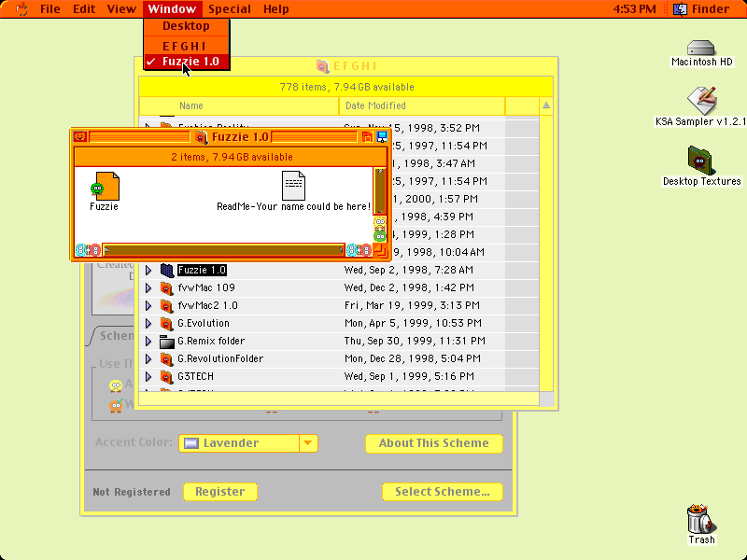Click the sort order button in EFGHI window
The height and width of the screenshot is (560, 747).
[546, 105]
